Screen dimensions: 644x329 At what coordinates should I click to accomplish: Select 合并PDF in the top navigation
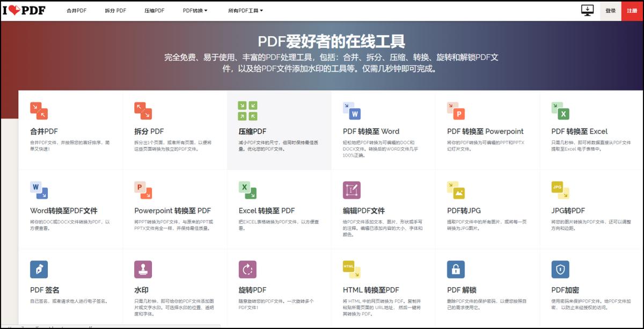pos(77,10)
